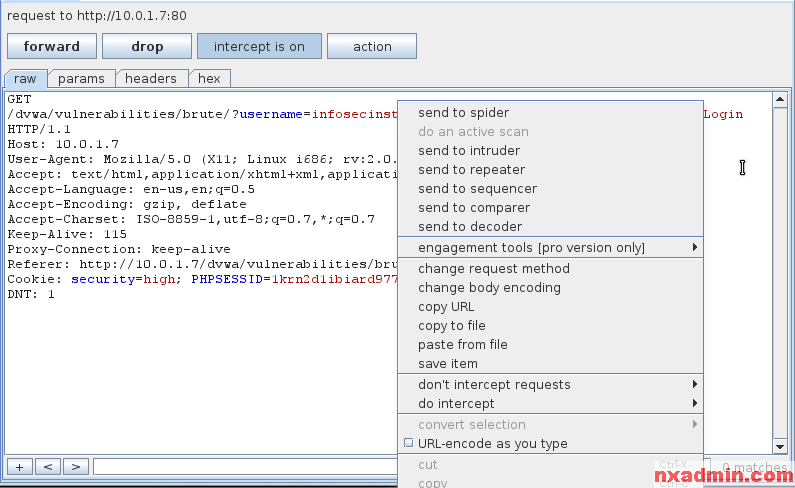795x488 pixels.
Task: Expand 'do intercept' submenu
Action: (551, 404)
